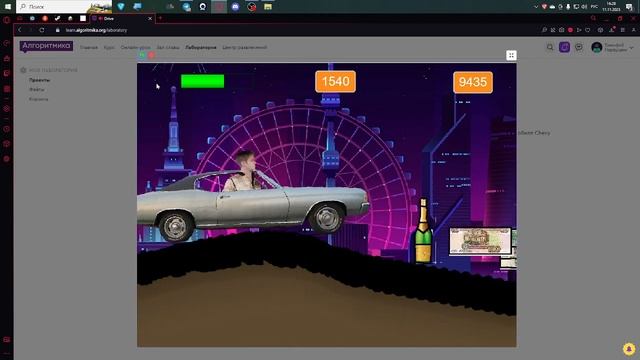Open Центр развлечений menu item
The image size is (640, 360).
(x=244, y=48)
